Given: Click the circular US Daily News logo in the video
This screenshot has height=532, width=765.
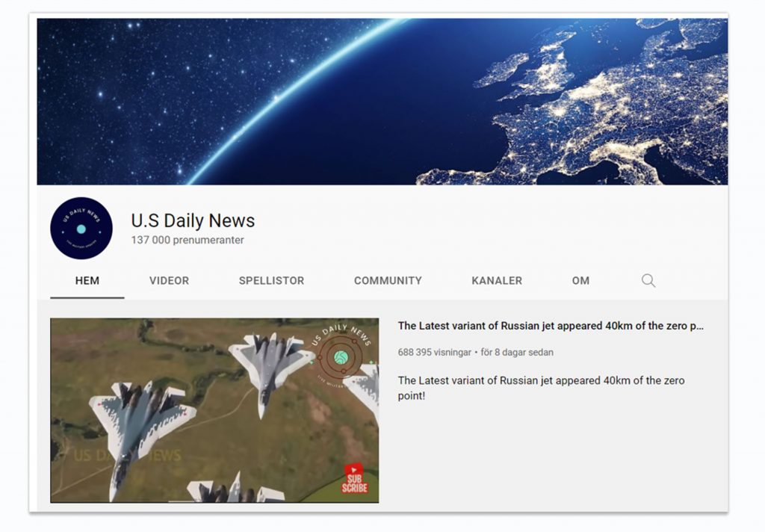Looking at the screenshot, I should (x=341, y=358).
